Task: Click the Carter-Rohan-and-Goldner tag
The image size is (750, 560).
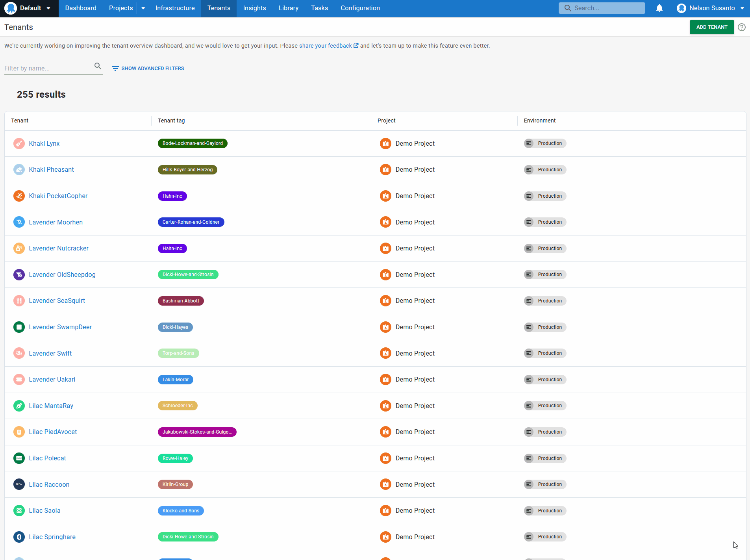Action: pos(191,222)
